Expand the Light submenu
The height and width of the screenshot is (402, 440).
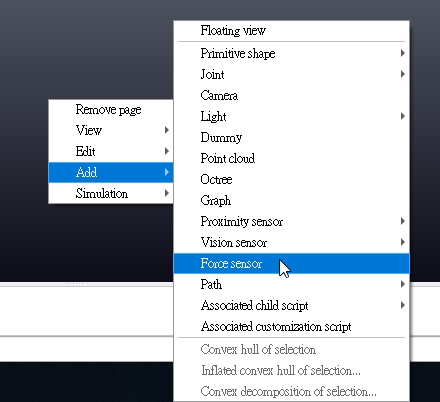pyautogui.click(x=291, y=116)
